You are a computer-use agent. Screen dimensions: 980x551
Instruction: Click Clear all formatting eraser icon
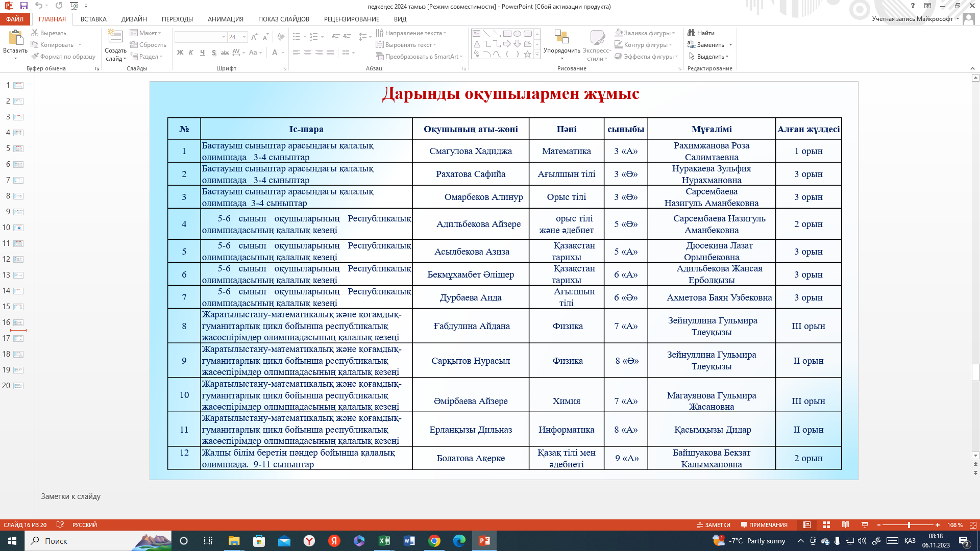[281, 37]
